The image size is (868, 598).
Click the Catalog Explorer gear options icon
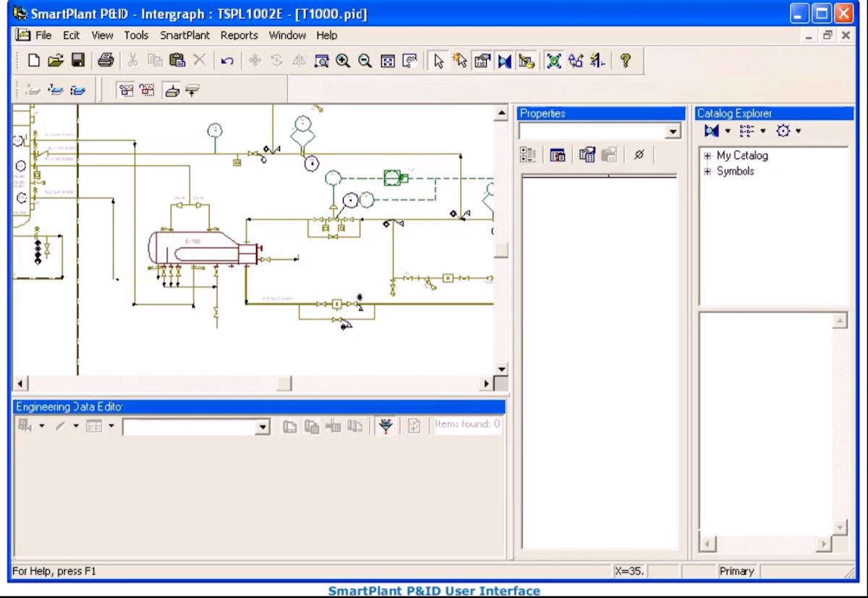(783, 131)
